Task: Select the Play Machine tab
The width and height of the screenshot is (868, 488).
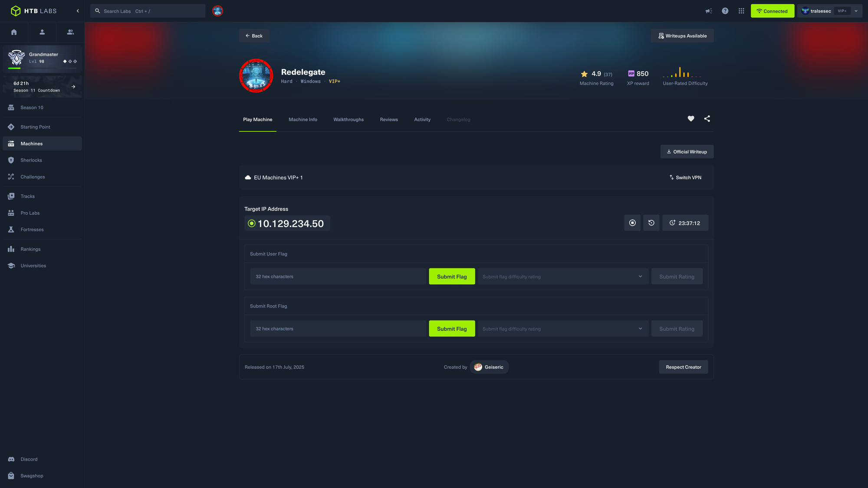Action: (258, 120)
